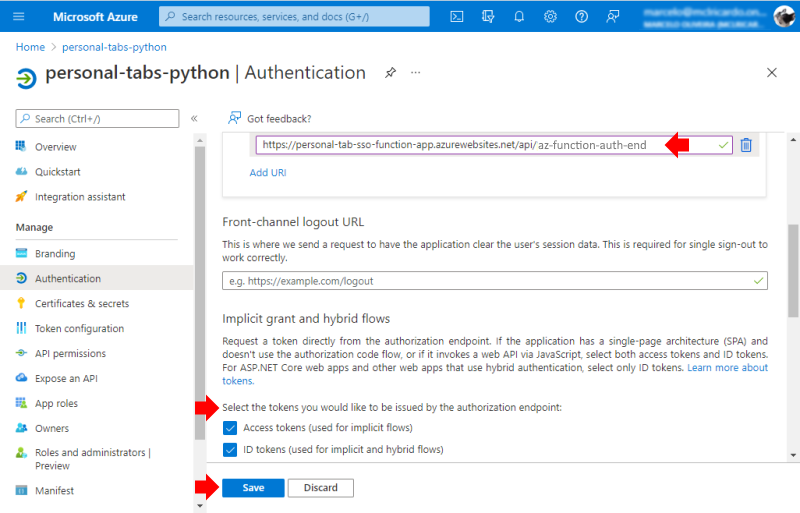Click the user account avatar
This screenshot has width=800, height=513.
784,16
